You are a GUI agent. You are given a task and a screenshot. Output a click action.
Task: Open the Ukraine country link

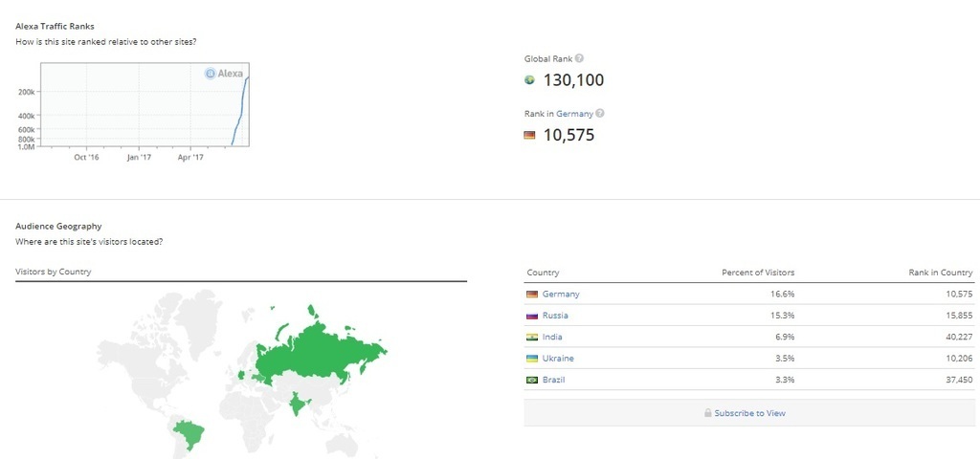coord(558,359)
